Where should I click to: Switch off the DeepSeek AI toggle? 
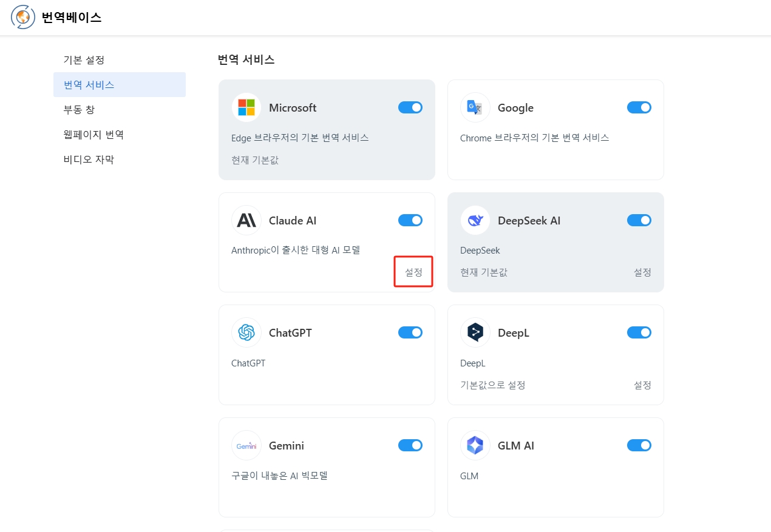(639, 220)
